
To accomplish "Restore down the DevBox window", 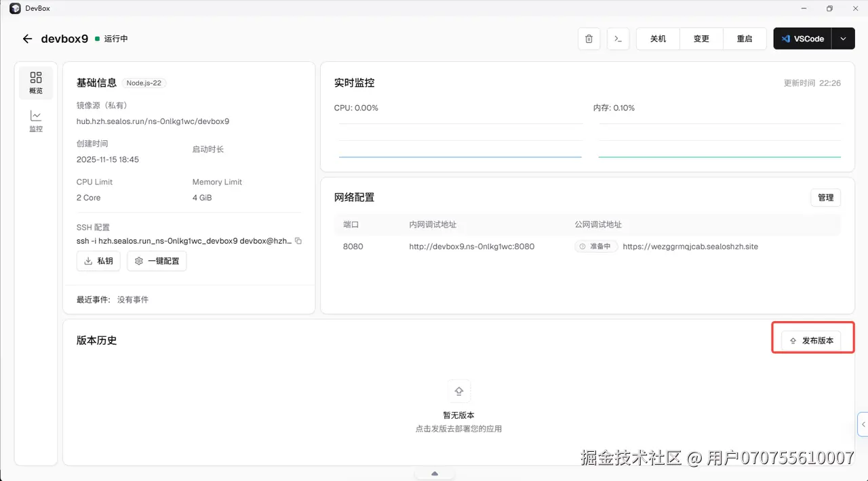I will tap(829, 9).
